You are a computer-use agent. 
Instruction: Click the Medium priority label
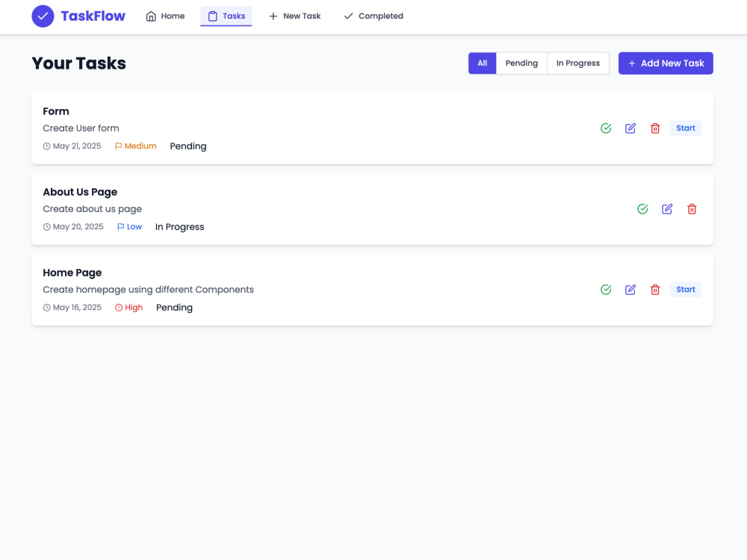(x=140, y=146)
